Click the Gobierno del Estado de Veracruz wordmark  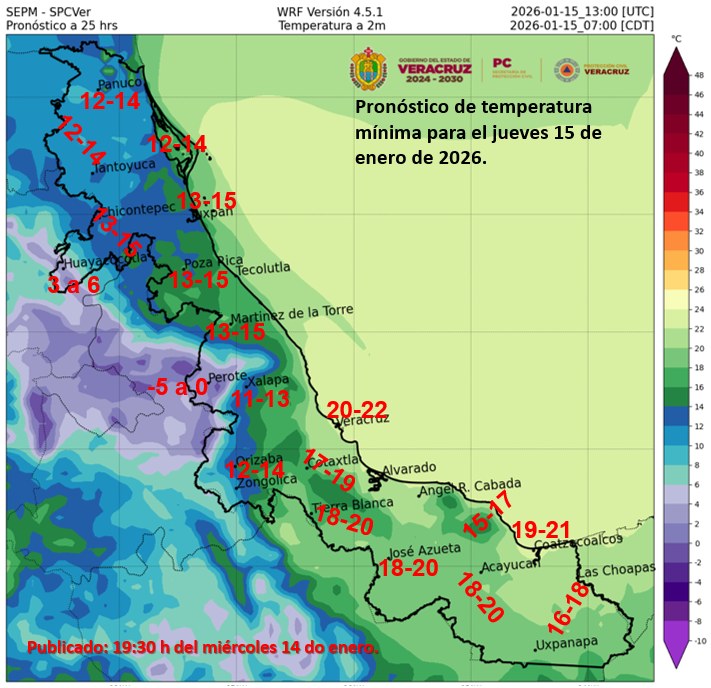[x=434, y=70]
